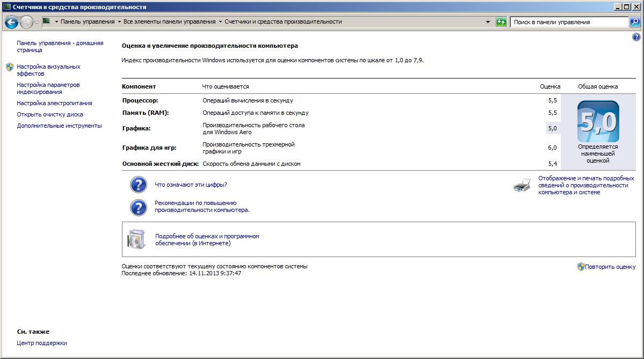The height and width of the screenshot is (359, 644).
Task: Open Подробнее об оценках и программном обеспечении link
Action: pyautogui.click(x=207, y=240)
